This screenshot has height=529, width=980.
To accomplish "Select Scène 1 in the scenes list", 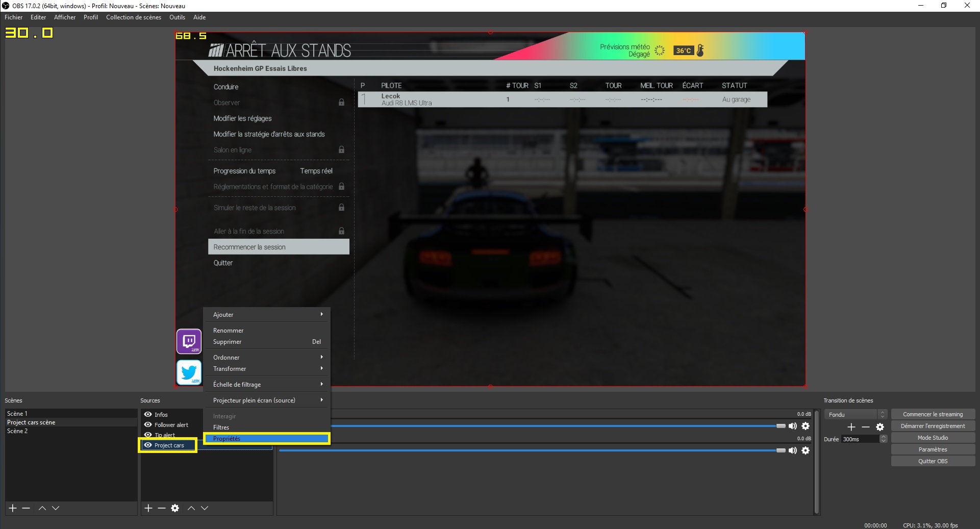I will point(71,414).
